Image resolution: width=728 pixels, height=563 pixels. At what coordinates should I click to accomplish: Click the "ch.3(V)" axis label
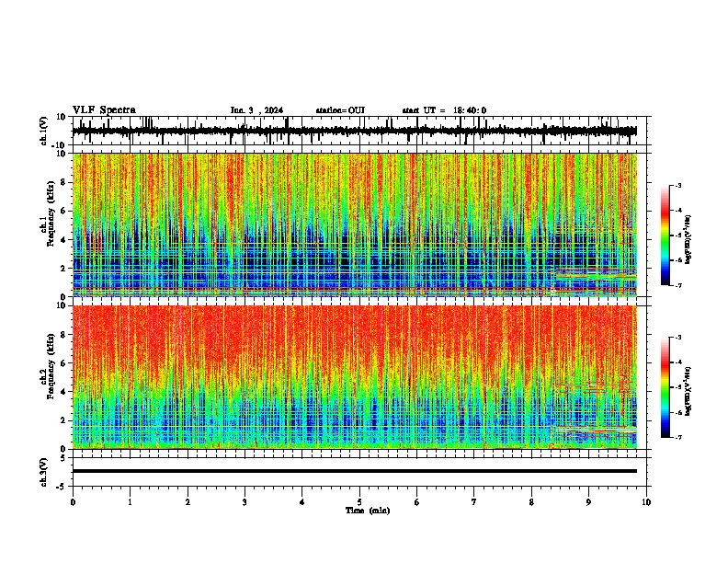pos(44,473)
